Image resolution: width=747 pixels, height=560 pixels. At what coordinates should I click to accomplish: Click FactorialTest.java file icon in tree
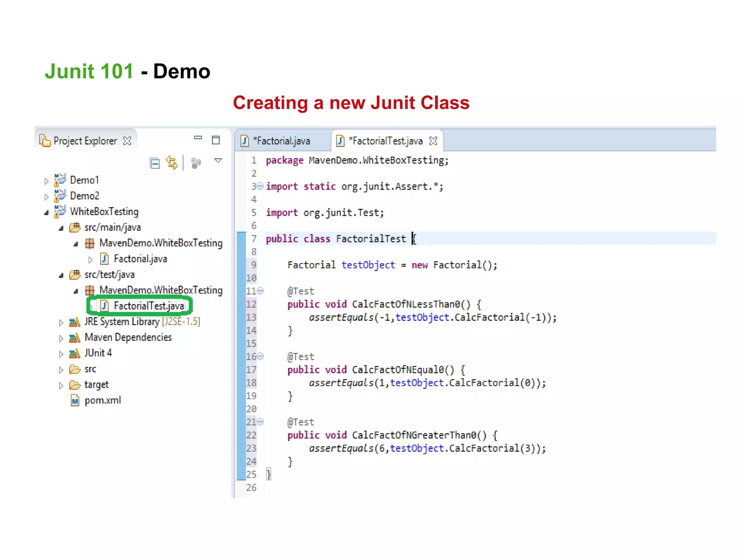click(105, 306)
